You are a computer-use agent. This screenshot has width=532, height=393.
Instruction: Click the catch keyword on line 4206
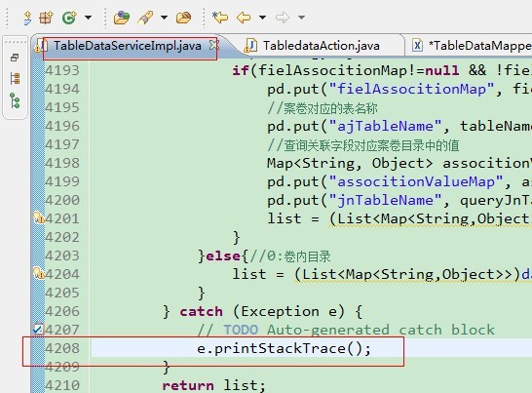[x=201, y=311]
